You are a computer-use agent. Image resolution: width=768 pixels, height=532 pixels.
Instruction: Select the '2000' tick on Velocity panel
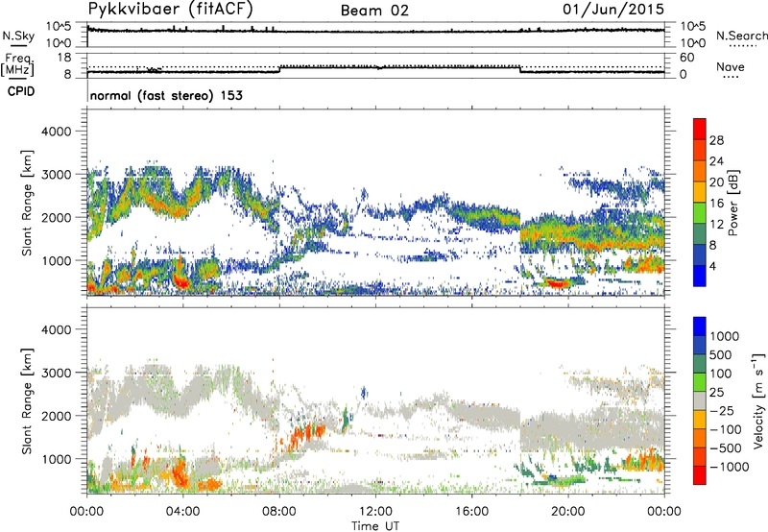[x=56, y=416]
